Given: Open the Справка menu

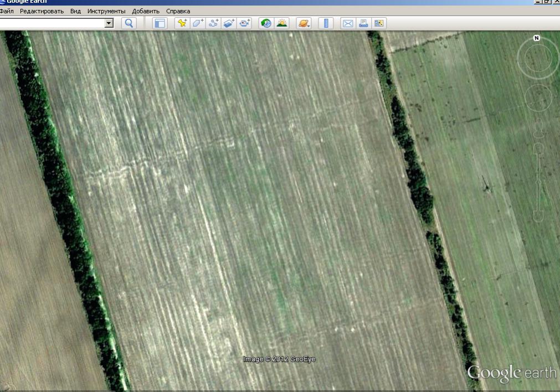Looking at the screenshot, I should 178,11.
